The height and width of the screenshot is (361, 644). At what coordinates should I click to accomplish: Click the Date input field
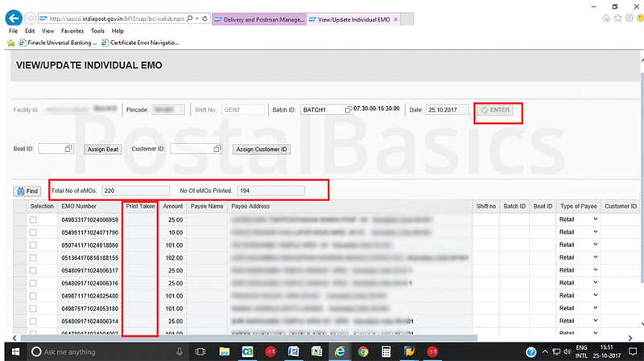[x=448, y=110]
